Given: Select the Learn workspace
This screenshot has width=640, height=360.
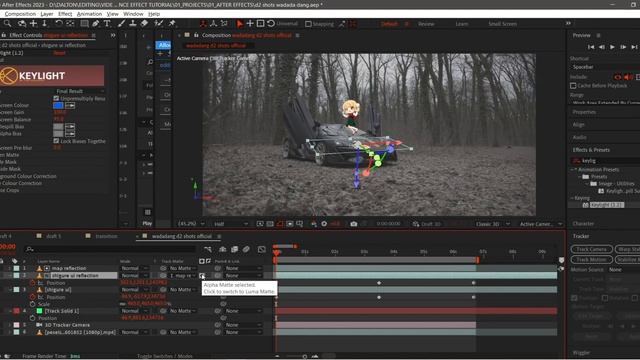Looking at the screenshot, I should pos(462,24).
